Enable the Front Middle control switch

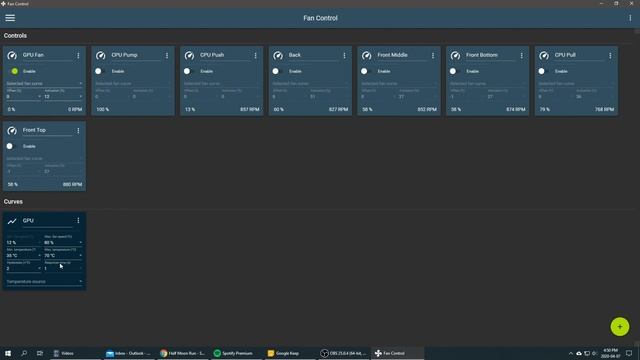tap(366, 71)
